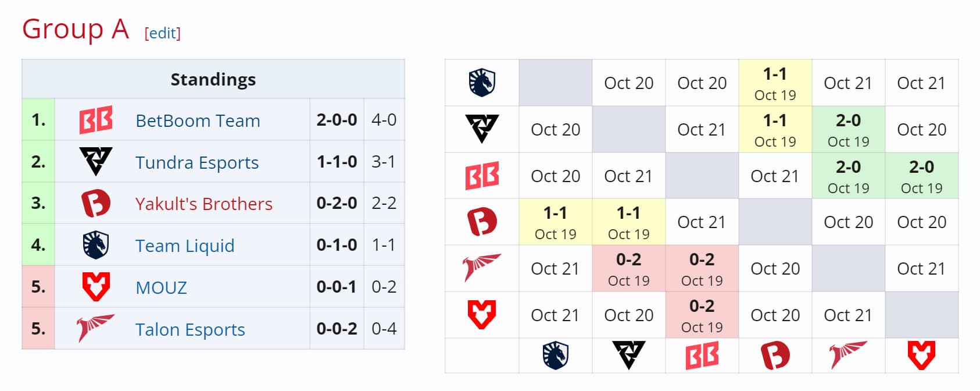Click the Team Liquid logo in standings
980x391 pixels.
(x=96, y=245)
